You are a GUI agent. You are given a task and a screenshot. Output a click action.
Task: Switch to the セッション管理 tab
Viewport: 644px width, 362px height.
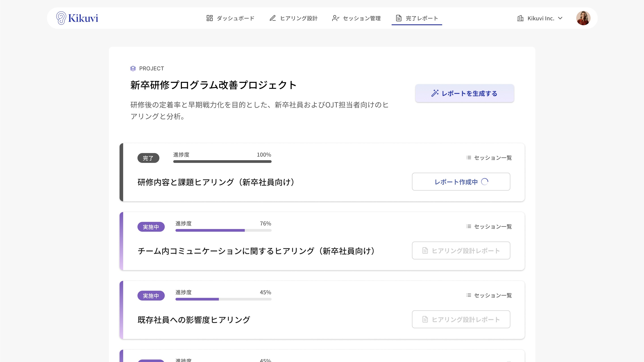[x=361, y=18]
